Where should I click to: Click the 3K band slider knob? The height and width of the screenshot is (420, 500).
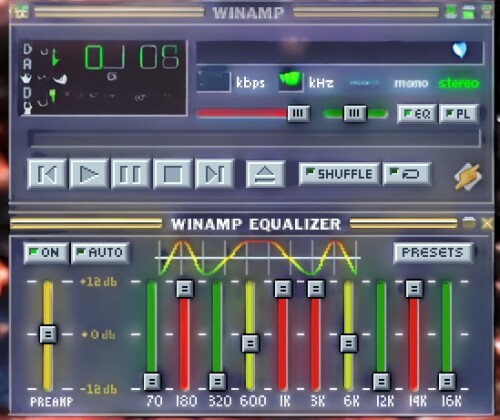[316, 288]
